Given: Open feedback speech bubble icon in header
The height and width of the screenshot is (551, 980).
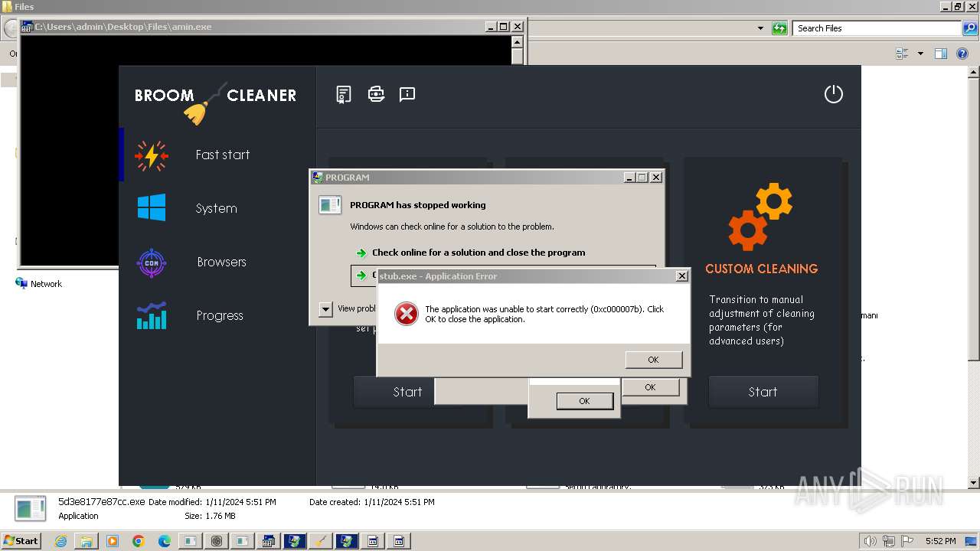Looking at the screenshot, I should [x=407, y=94].
